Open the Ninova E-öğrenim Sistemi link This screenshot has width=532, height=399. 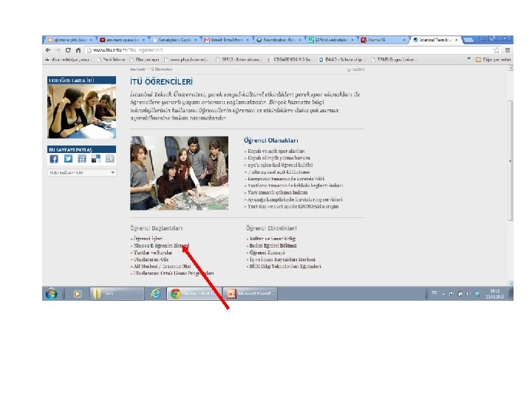161,245
